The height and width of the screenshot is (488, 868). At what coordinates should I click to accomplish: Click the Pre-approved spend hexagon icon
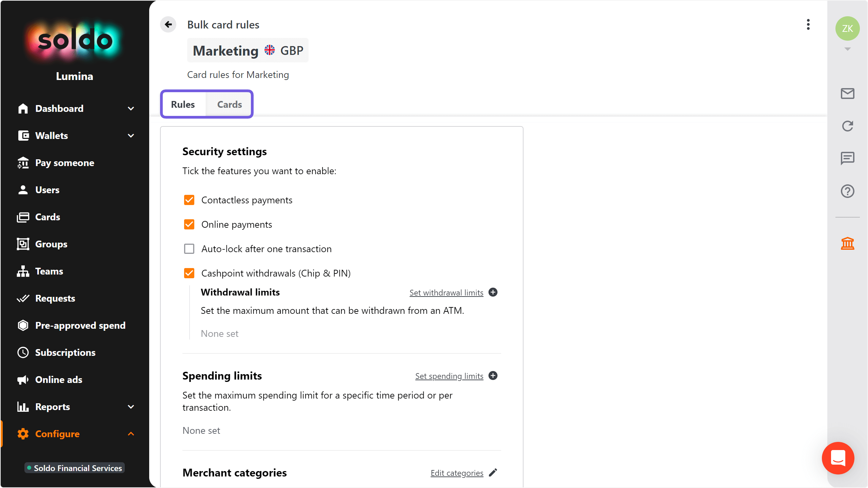coord(23,325)
